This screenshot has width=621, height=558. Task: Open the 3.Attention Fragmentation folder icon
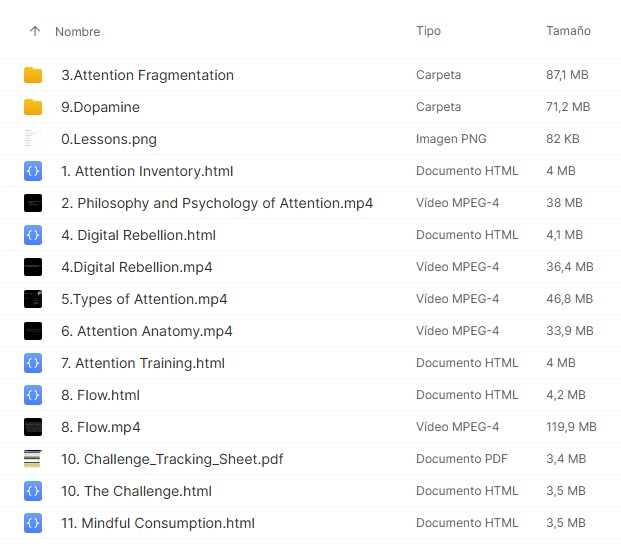[x=33, y=75]
